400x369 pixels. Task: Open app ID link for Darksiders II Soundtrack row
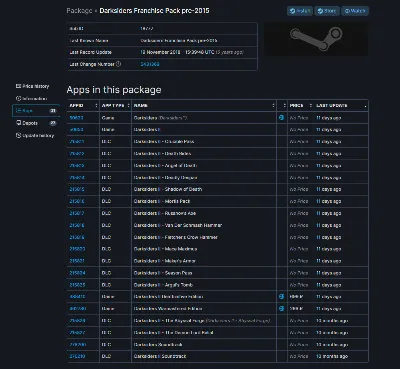coord(77,356)
